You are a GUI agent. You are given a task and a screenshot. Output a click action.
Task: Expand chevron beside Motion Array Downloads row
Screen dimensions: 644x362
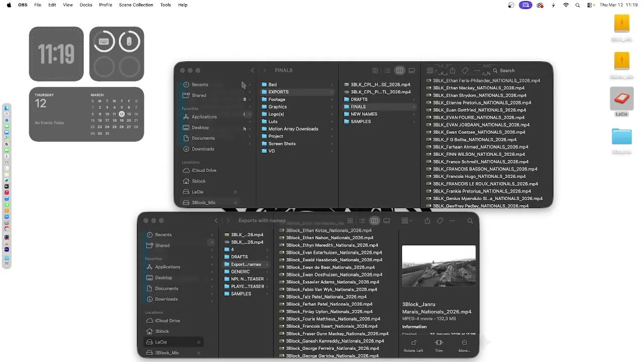point(331,129)
